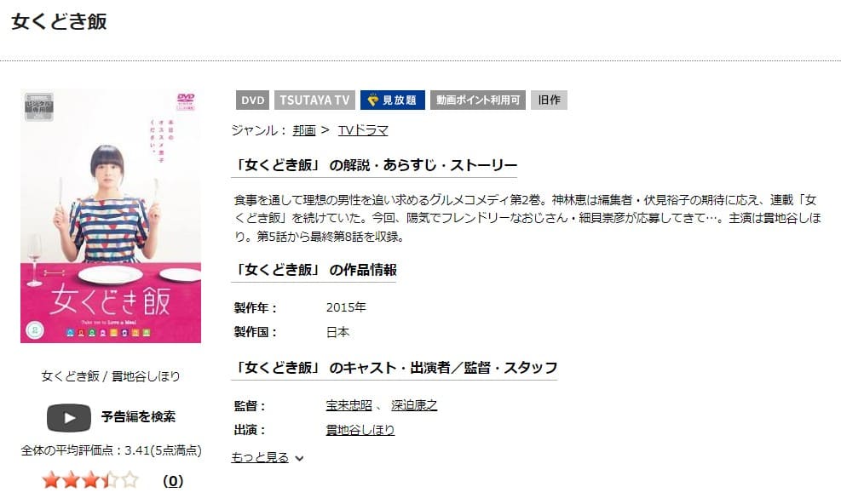The height and width of the screenshot is (504, 841).
Task: Click the half-filled star in the rating row
Action: [107, 479]
